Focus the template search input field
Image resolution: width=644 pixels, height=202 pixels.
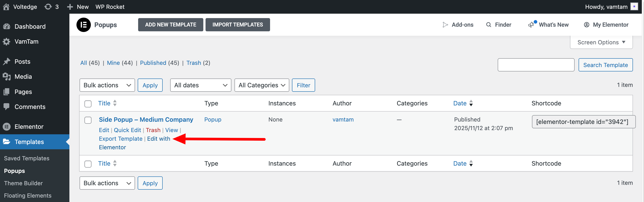(x=536, y=65)
